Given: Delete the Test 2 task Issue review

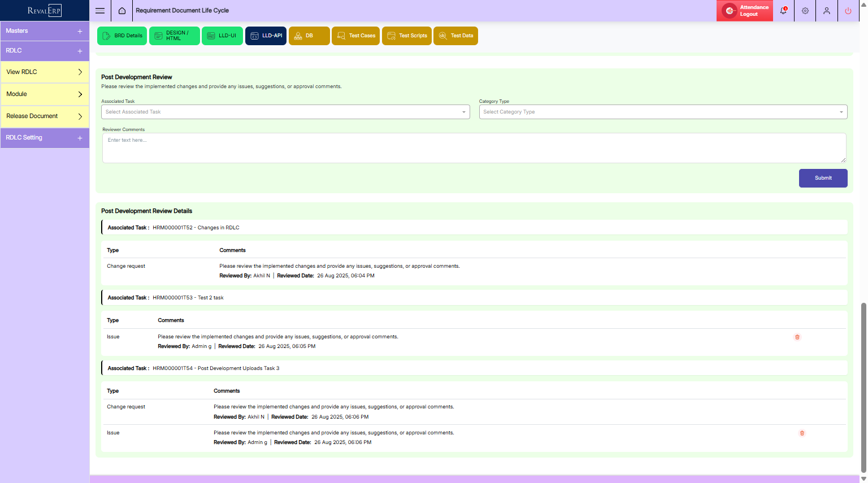Looking at the screenshot, I should 797,337.
